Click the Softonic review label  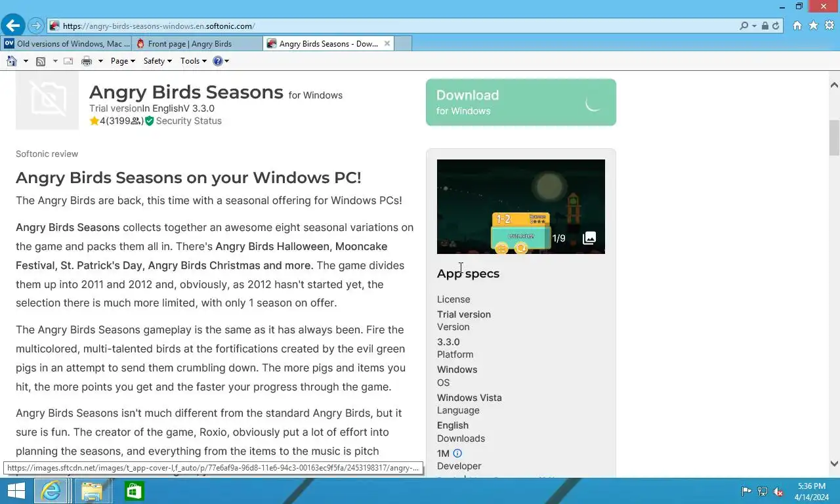[x=47, y=154]
